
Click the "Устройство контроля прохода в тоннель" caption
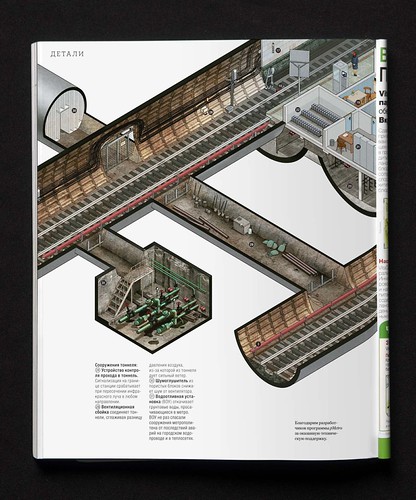pyautogui.click(x=118, y=373)
